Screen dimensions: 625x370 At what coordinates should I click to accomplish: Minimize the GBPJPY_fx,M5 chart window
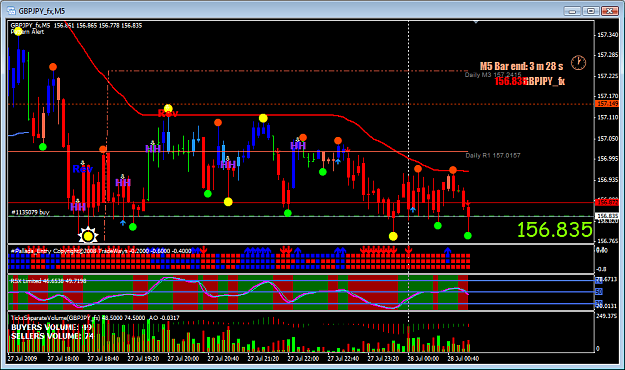pyautogui.click(x=572, y=11)
